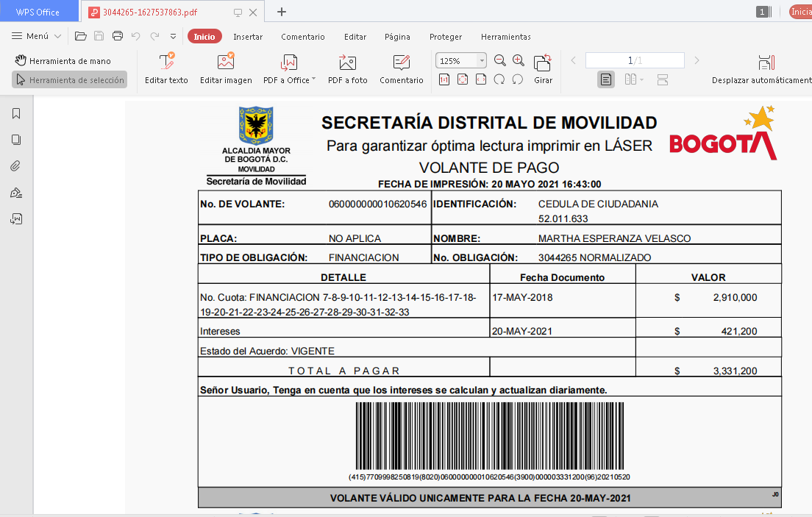
Task: Click the page number input field
Action: click(x=634, y=60)
